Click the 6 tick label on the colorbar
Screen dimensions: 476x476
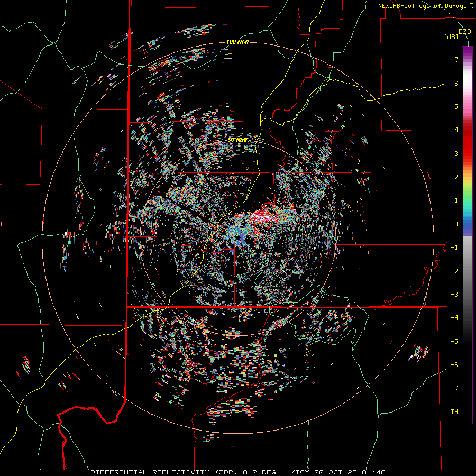456,83
